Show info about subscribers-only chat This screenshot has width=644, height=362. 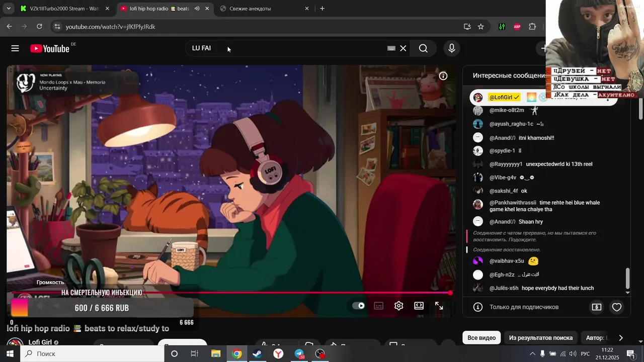pos(478,307)
